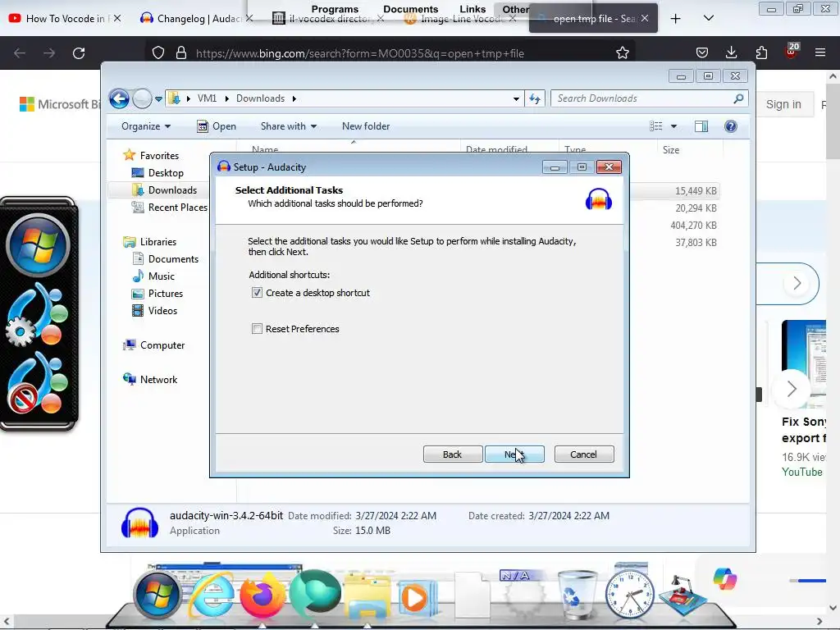The width and height of the screenshot is (840, 630).
Task: Click Downloads in breadcrumb path
Action: 260,98
